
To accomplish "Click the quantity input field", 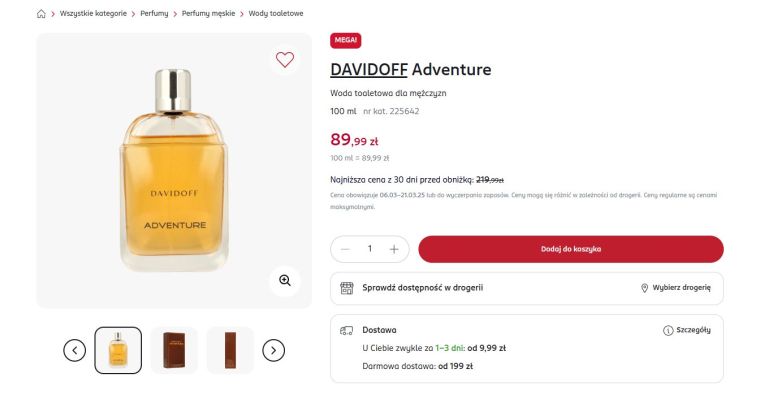I will coord(370,249).
